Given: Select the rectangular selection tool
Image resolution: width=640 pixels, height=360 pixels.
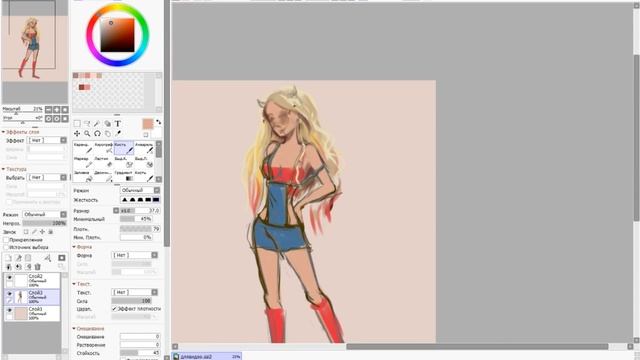Looking at the screenshot, I should 77,123.
